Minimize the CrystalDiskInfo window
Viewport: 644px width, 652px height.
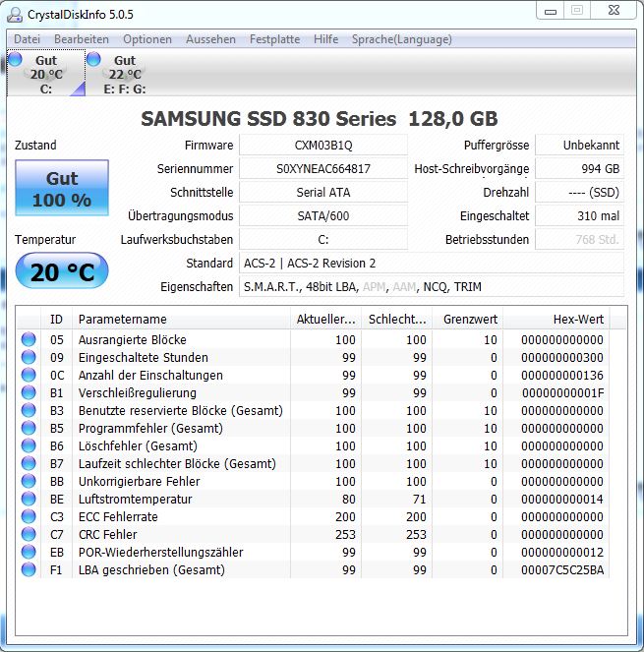[x=551, y=11]
